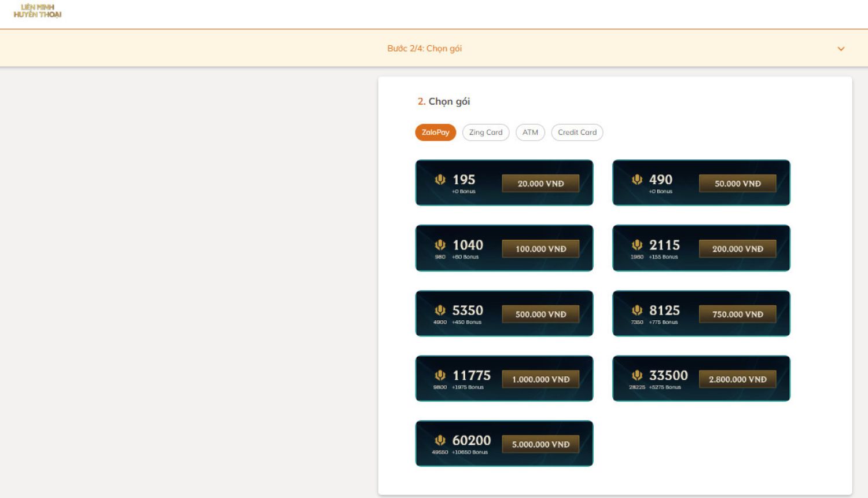Click the '+775 Bonus' label
The image size is (868, 498).
pos(663,323)
